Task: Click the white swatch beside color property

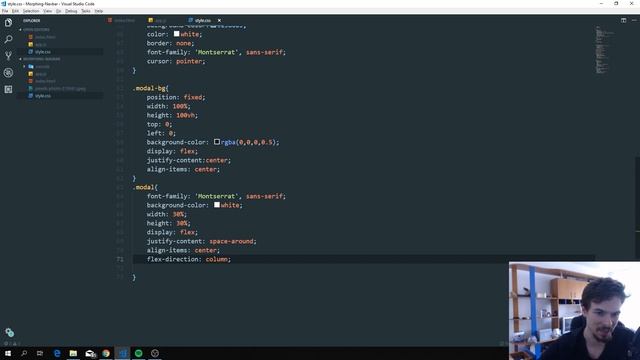Action: [x=176, y=34]
